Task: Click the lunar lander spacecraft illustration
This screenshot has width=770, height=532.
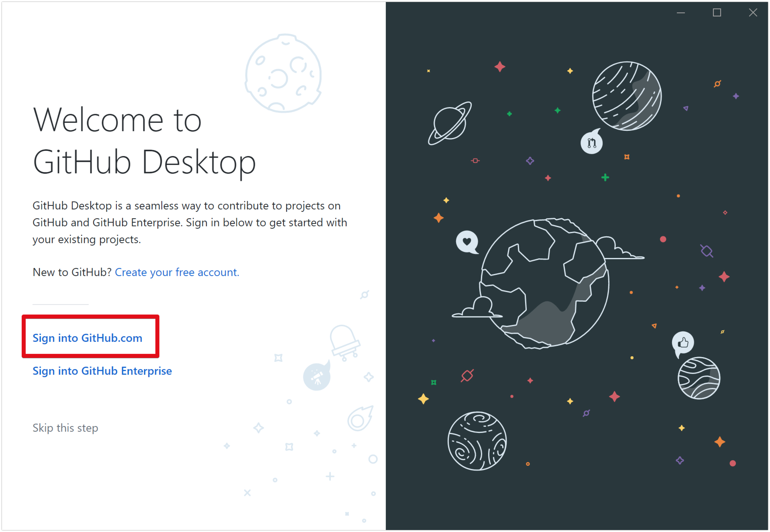Action: click(344, 341)
